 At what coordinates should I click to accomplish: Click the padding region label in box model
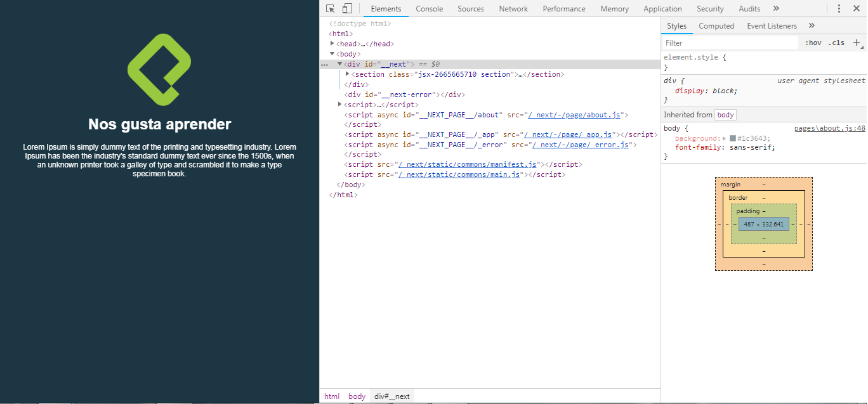click(x=747, y=211)
